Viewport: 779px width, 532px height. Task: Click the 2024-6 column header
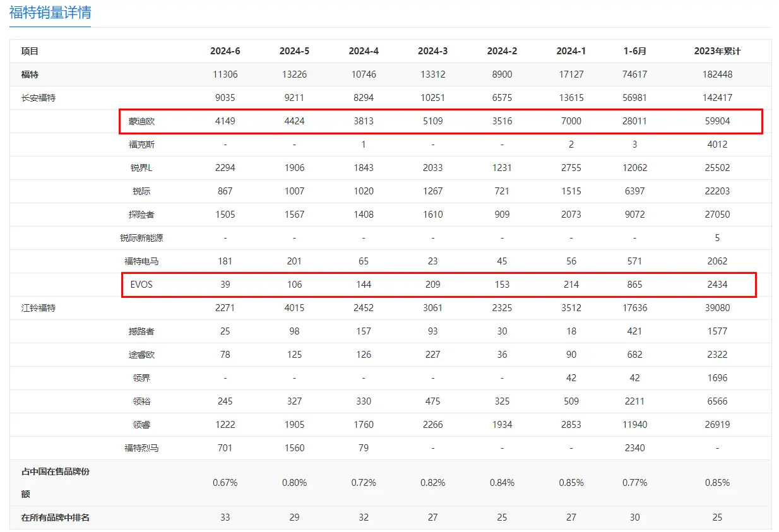pos(225,51)
